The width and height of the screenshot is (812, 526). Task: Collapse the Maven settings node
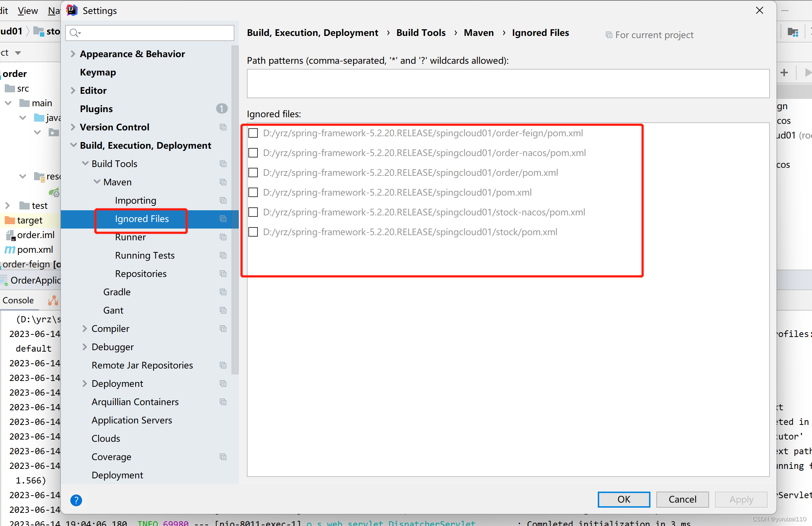(x=97, y=182)
